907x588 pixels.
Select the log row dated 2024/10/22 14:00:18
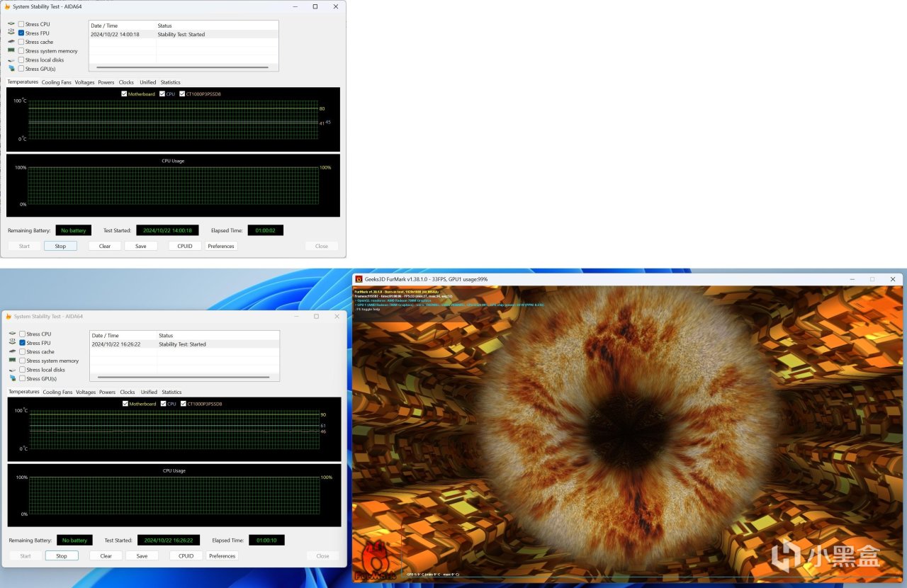point(184,34)
